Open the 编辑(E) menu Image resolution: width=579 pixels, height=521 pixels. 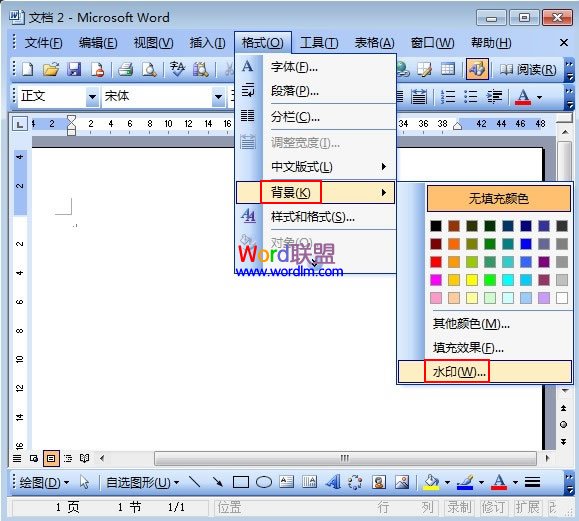98,43
